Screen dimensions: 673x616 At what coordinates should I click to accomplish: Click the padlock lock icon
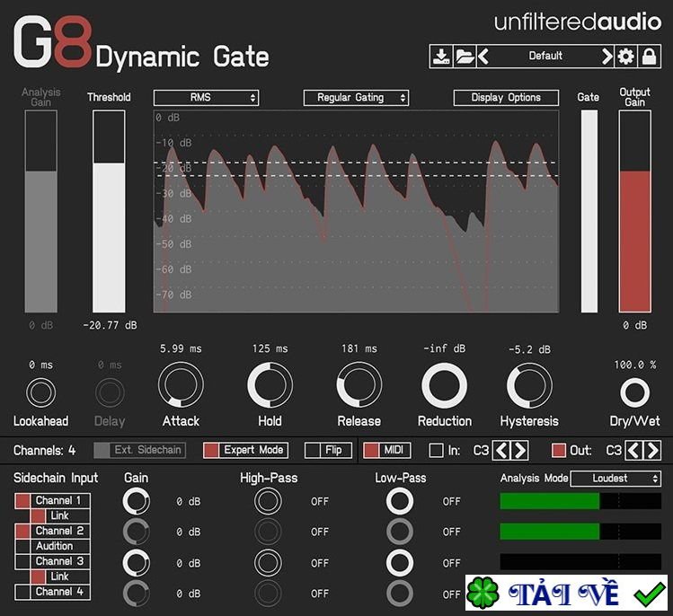(x=648, y=57)
